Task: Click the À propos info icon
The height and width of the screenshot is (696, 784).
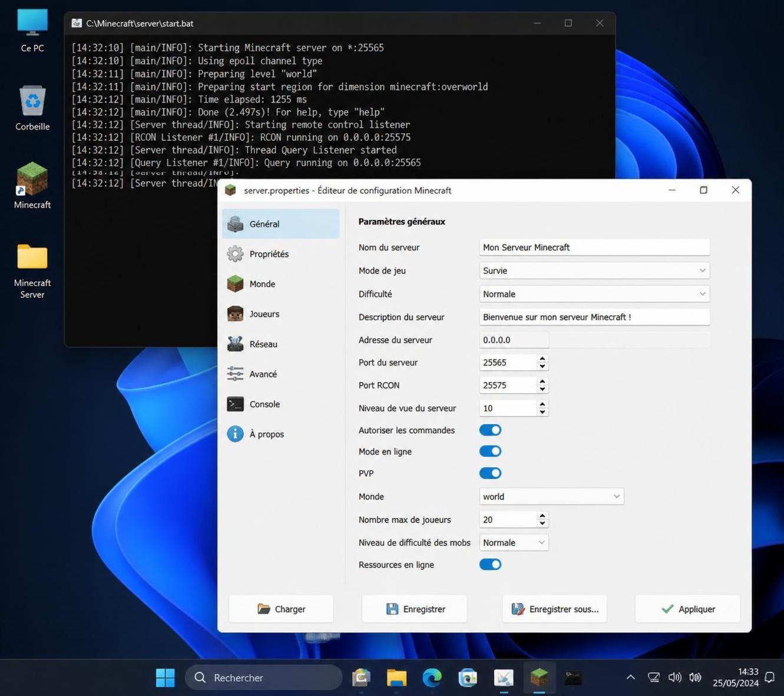Action: 235,434
